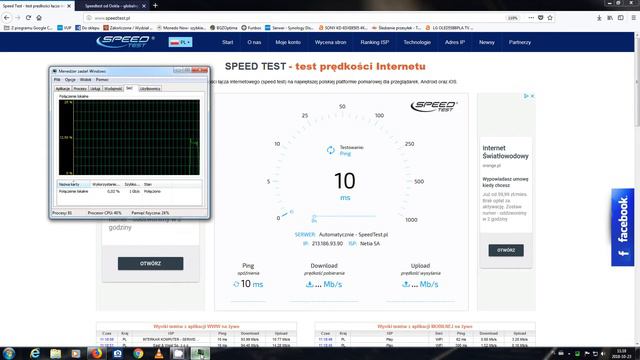
Task: Open the Firefox downloads arrow icon
Action: coord(599,18)
